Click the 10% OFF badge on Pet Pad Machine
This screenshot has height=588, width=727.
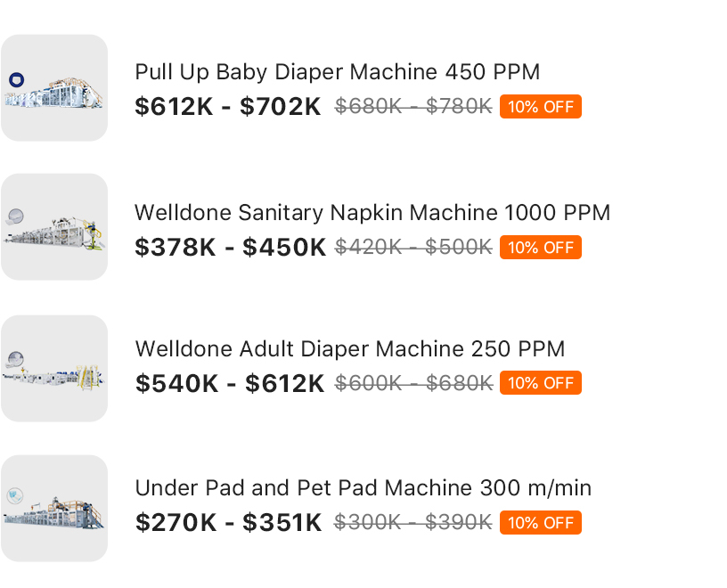[541, 523]
